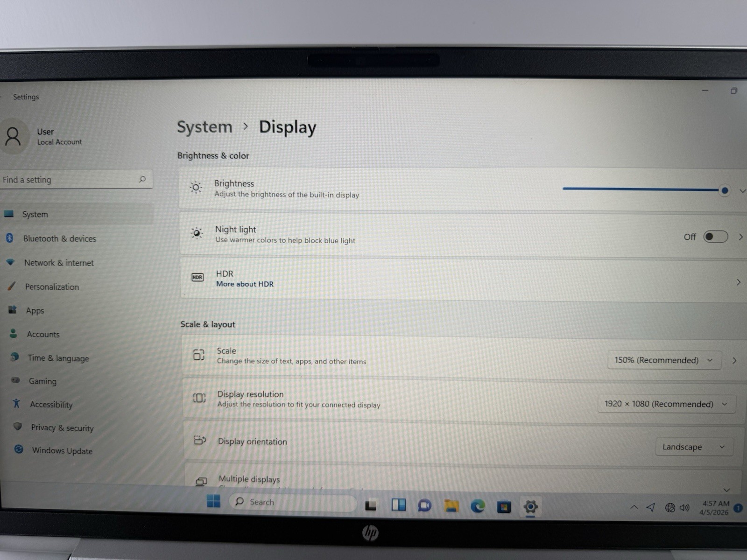Viewport: 747px width, 560px height.
Task: Open the Personalization section
Action: (52, 287)
